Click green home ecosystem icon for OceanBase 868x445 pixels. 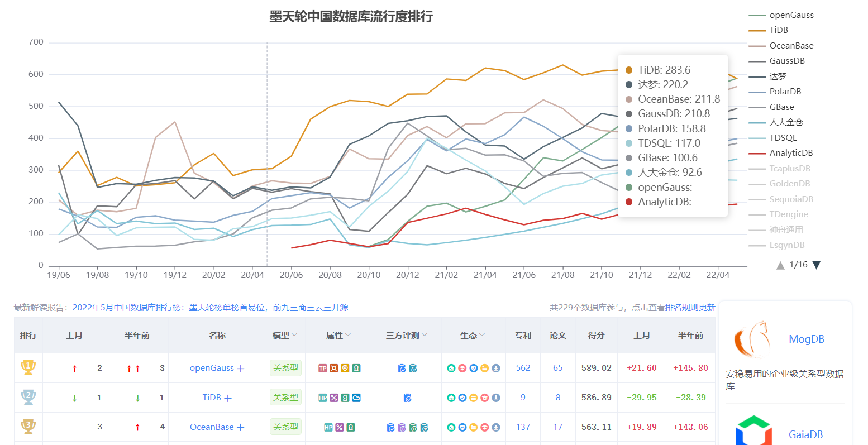click(x=451, y=427)
